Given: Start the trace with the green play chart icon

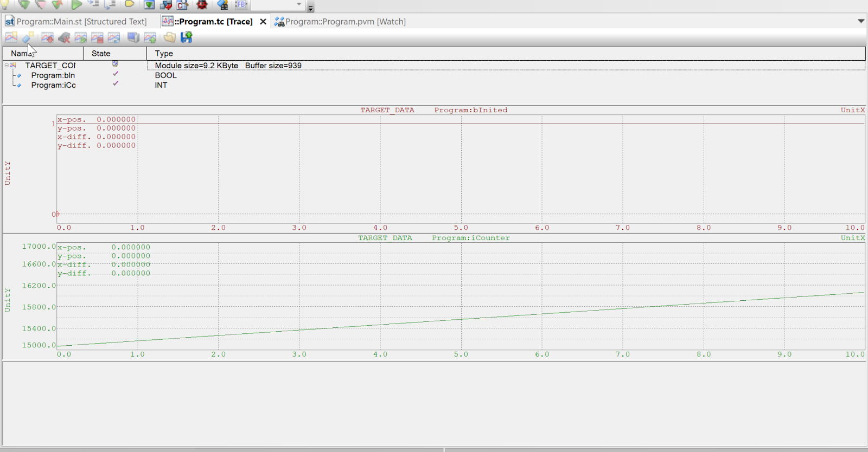Looking at the screenshot, I should coord(80,37).
